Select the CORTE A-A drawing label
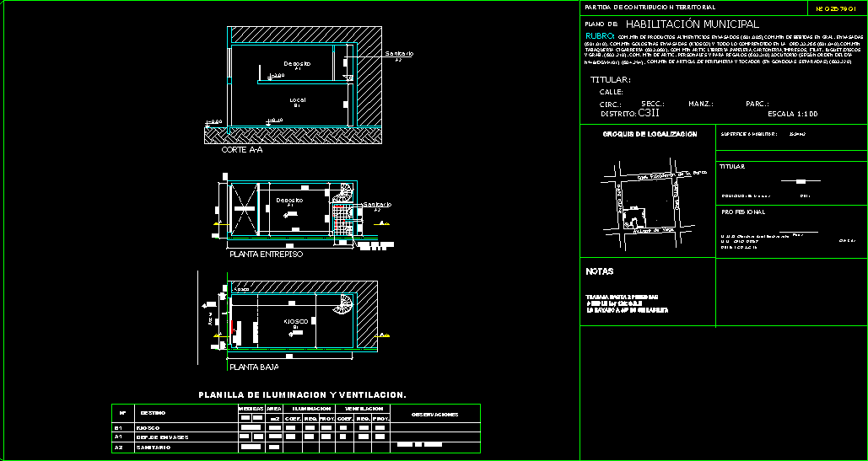Screen dimensions: 868x461 click(x=242, y=150)
